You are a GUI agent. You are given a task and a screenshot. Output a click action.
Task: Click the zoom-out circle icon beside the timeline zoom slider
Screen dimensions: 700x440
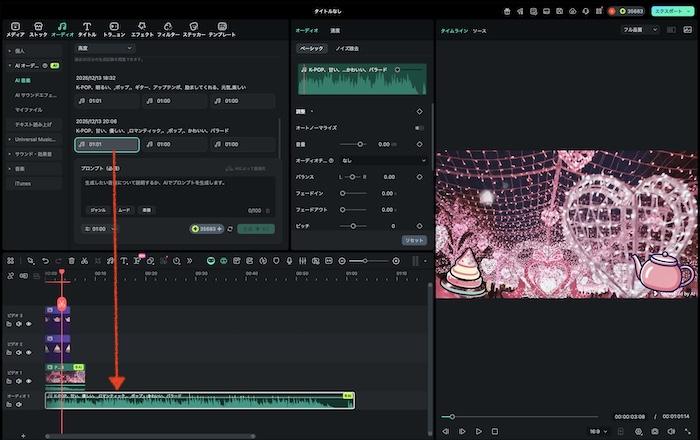pos(342,261)
